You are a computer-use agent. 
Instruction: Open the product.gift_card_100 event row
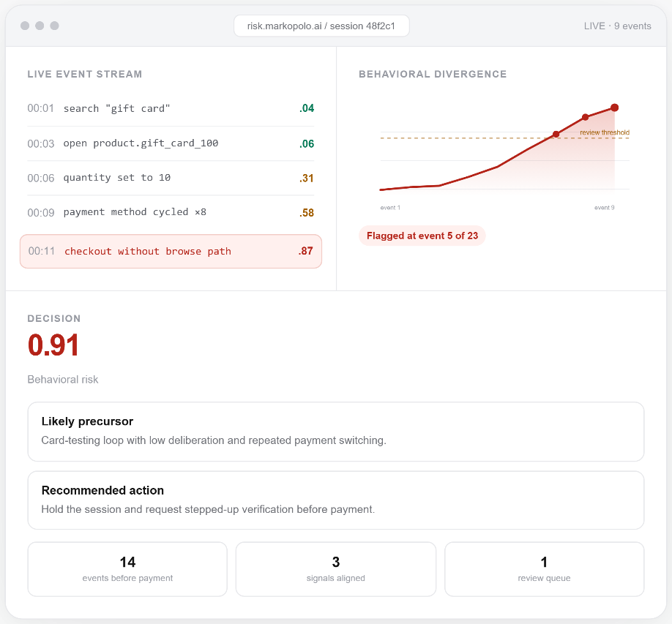171,143
